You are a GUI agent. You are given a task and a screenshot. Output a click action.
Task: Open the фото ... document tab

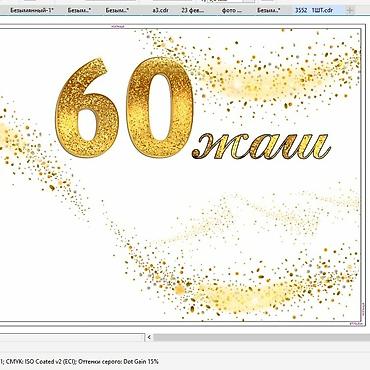pyautogui.click(x=231, y=10)
